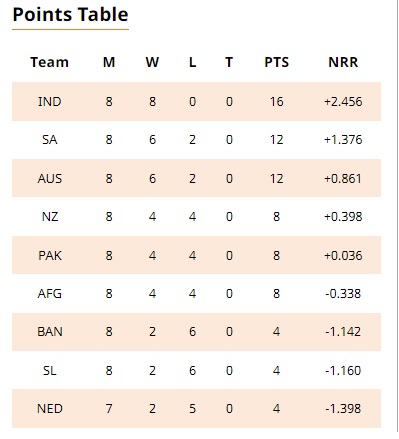Click the Points Table heading
Viewport: 399px width, 439px height.
(x=70, y=15)
